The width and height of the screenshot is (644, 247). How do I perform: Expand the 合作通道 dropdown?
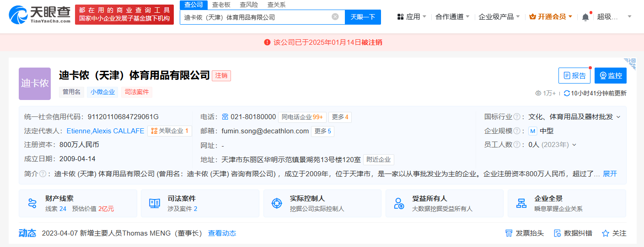pyautogui.click(x=467, y=17)
